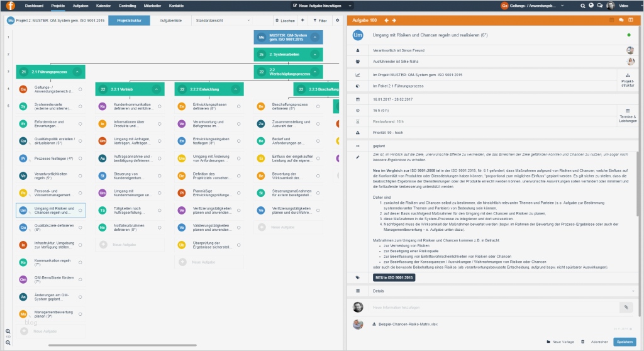Go to next task with right arrow
Screen dimensions: 644x351
point(394,20)
